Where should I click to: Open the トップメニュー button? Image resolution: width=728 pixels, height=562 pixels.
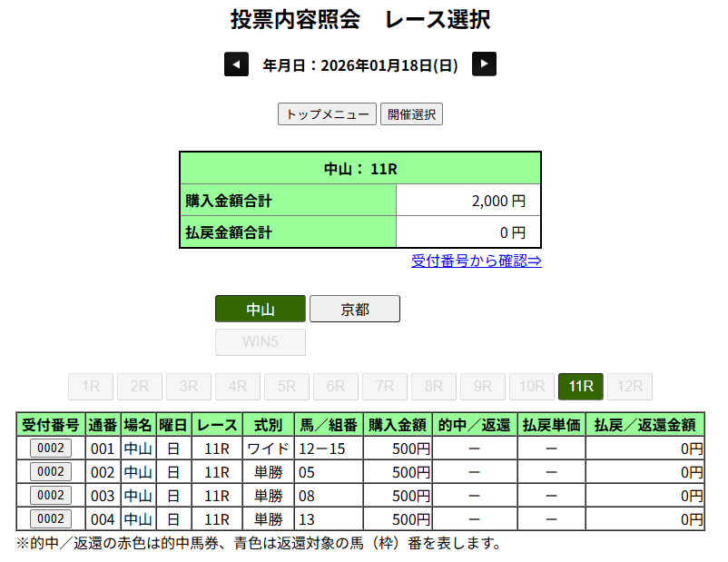tap(327, 114)
